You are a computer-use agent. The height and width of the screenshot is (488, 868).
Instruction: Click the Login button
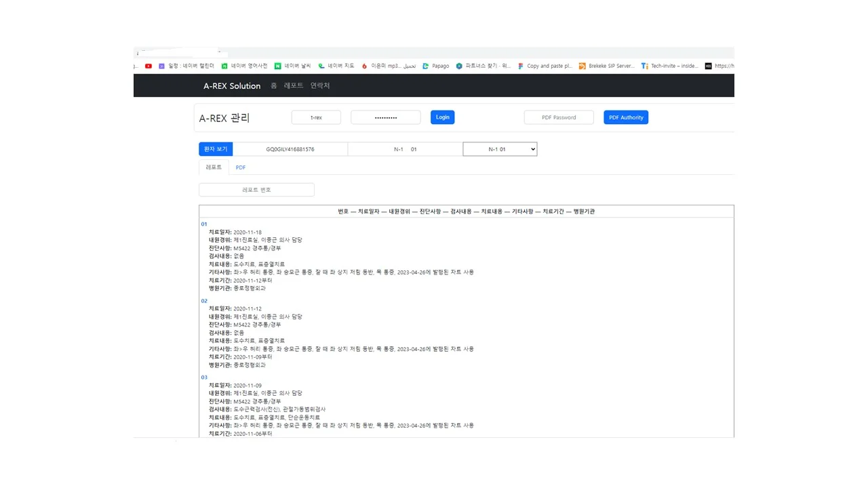click(442, 117)
